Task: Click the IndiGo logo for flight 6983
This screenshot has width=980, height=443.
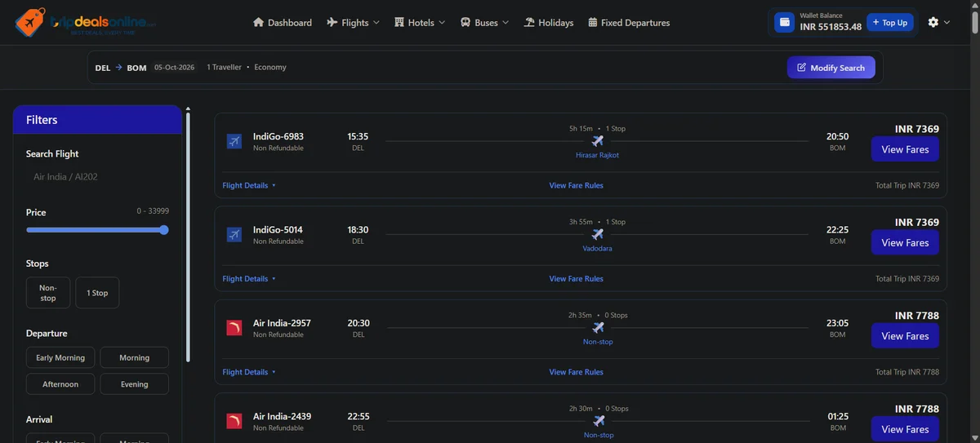Action: point(234,141)
